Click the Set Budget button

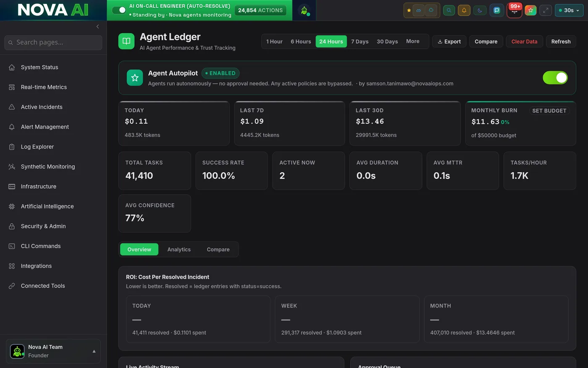pyautogui.click(x=549, y=111)
